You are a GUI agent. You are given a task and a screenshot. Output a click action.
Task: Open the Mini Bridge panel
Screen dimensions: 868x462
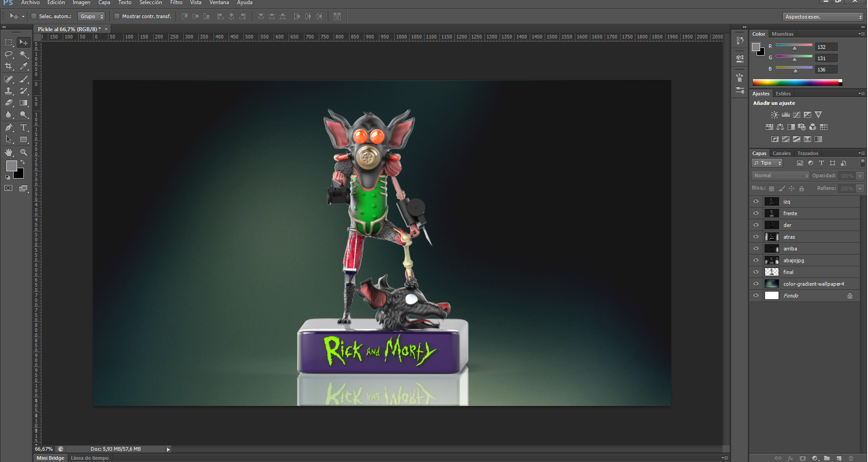(51, 458)
